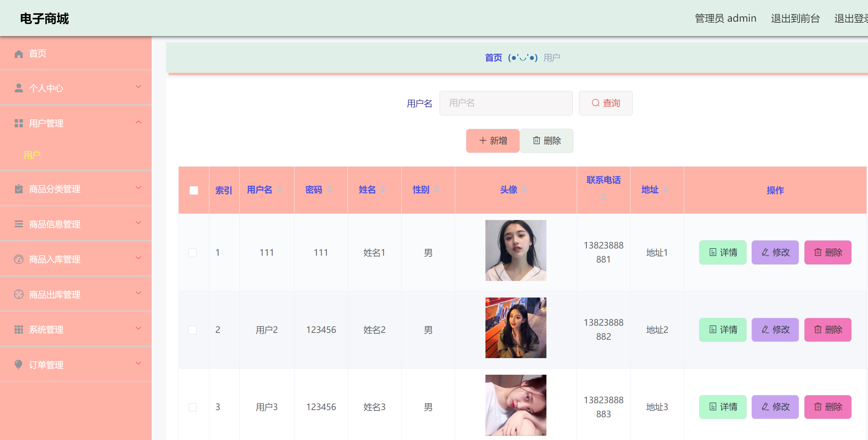
Task: Collapse the 用户管理 section
Action: 138,122
